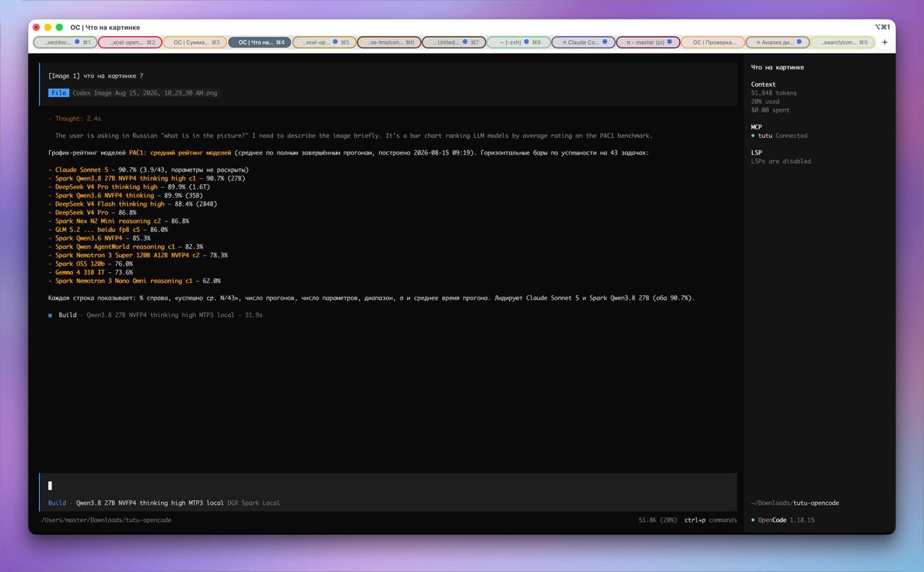The height and width of the screenshot is (572, 924).
Task: Click the blue dot on Claude Co... tab
Action: pyautogui.click(x=605, y=42)
